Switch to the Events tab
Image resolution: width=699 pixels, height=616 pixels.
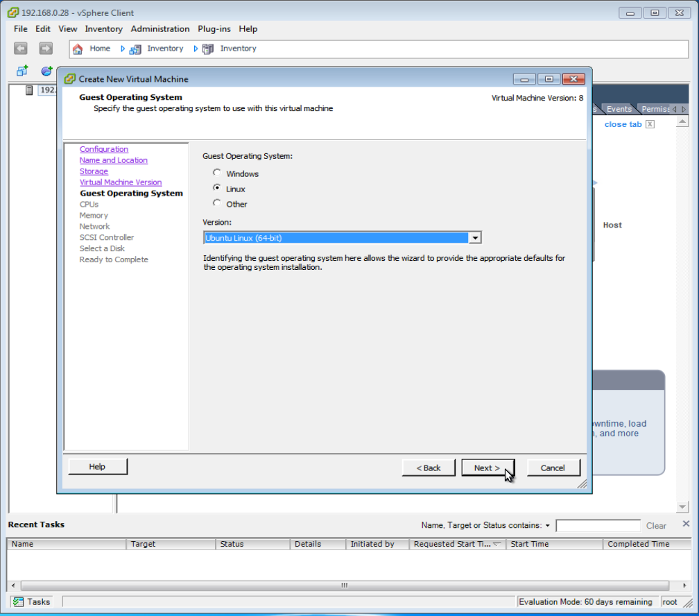click(x=619, y=109)
